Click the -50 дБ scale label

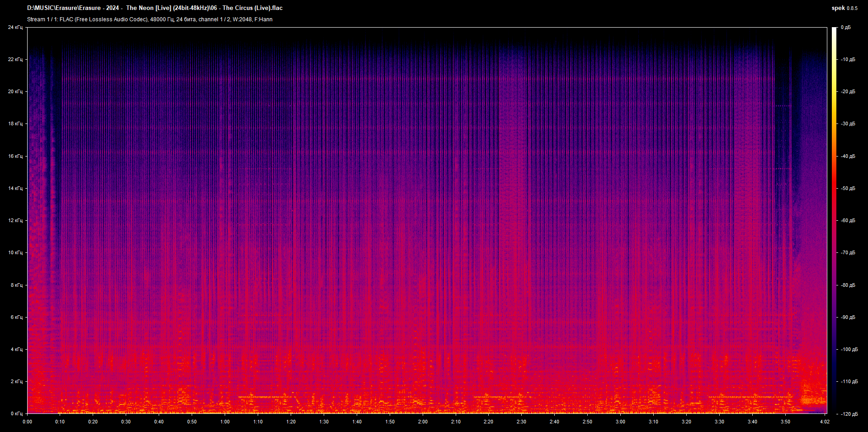point(848,189)
